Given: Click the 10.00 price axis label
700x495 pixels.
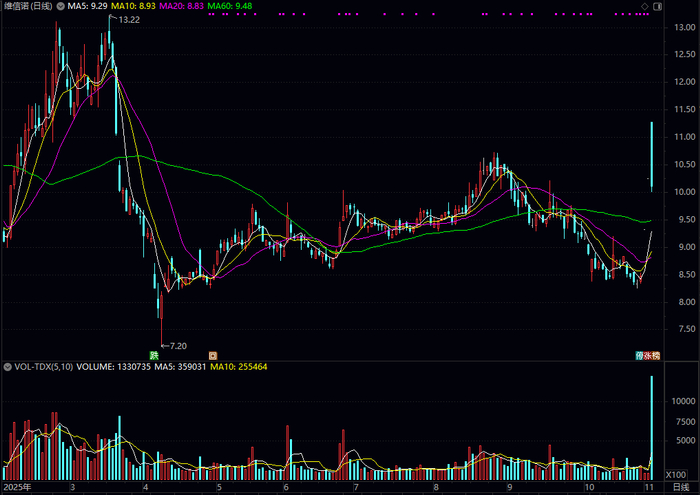Looking at the screenshot, I should (684, 192).
